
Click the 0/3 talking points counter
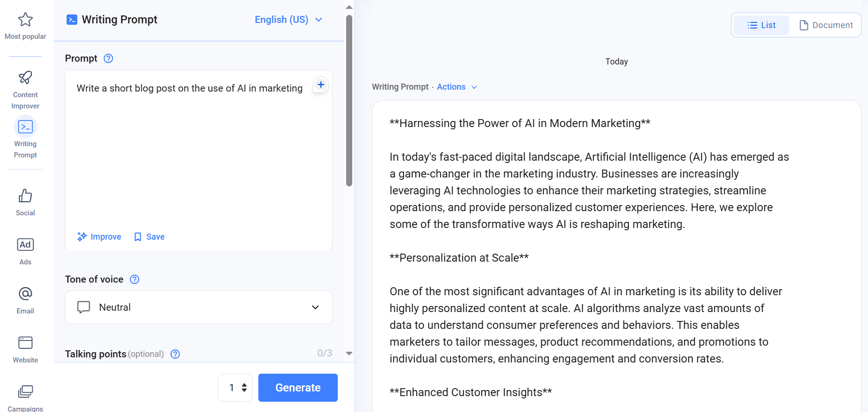[x=325, y=353]
